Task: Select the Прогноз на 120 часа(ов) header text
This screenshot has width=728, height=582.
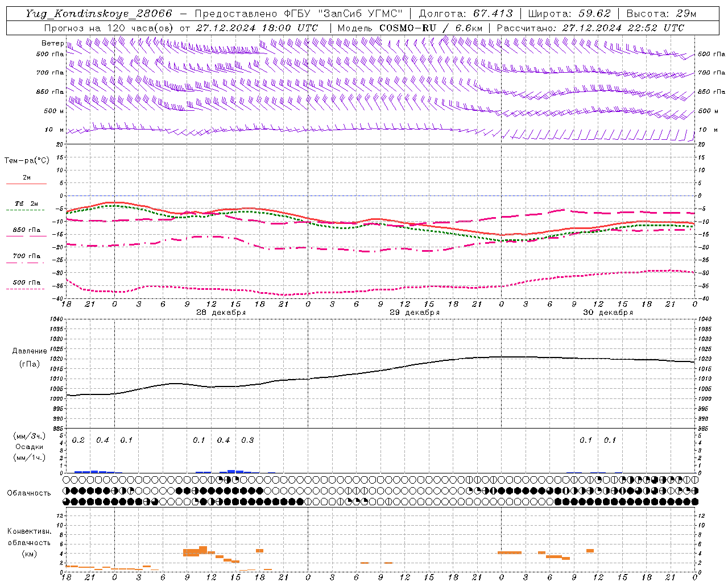Action: (x=109, y=28)
